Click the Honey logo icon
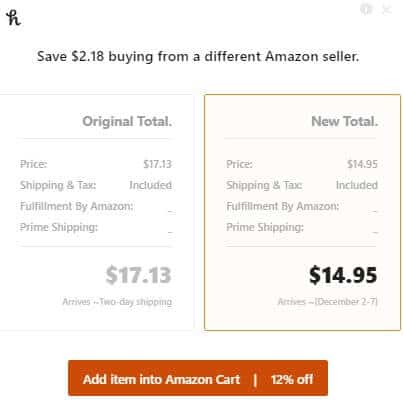 [x=13, y=18]
